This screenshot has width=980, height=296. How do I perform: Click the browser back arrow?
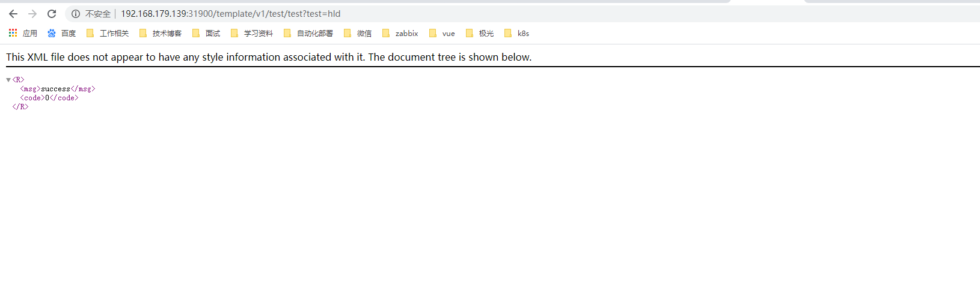pyautogui.click(x=13, y=14)
